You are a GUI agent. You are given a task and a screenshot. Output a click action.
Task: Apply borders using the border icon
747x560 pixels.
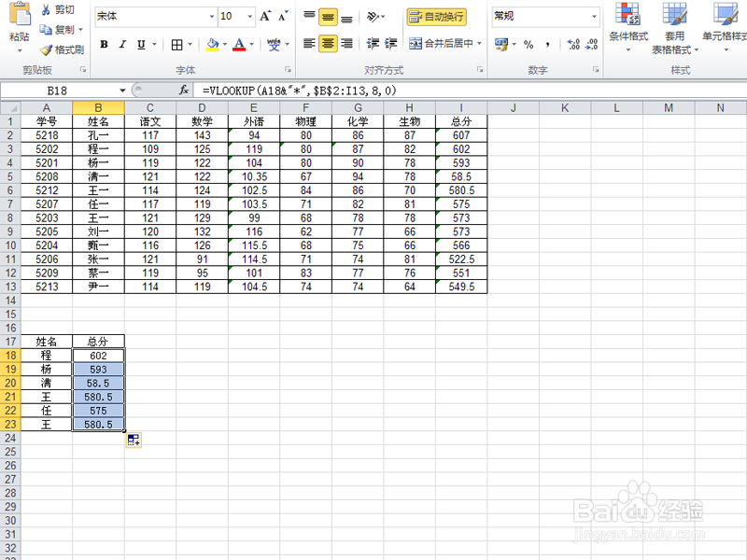(x=176, y=45)
